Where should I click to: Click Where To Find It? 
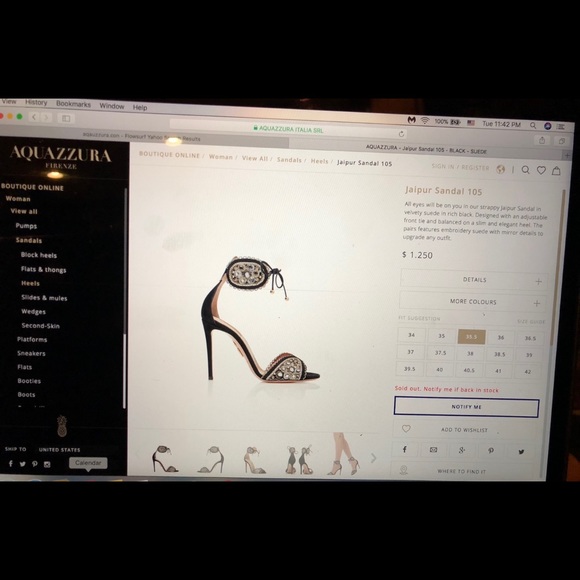[461, 471]
